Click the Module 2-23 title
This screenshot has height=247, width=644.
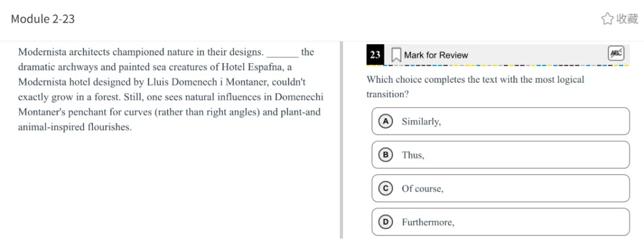[43, 19]
